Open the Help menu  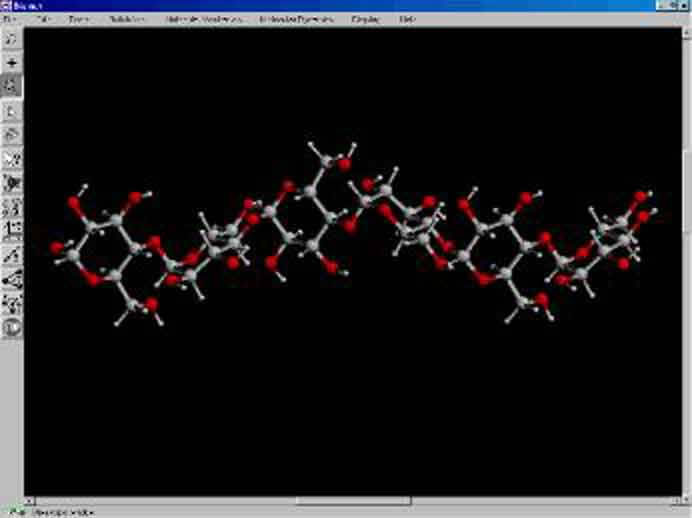coord(407,19)
